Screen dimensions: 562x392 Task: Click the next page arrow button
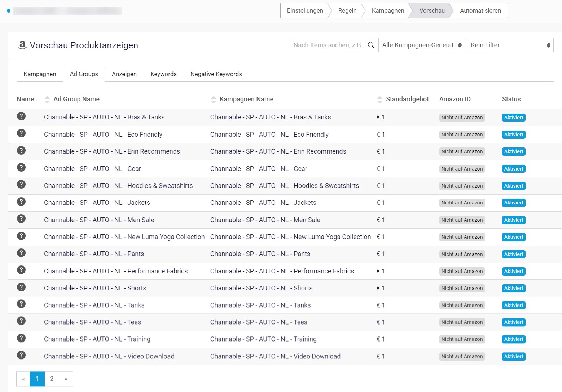tap(66, 379)
